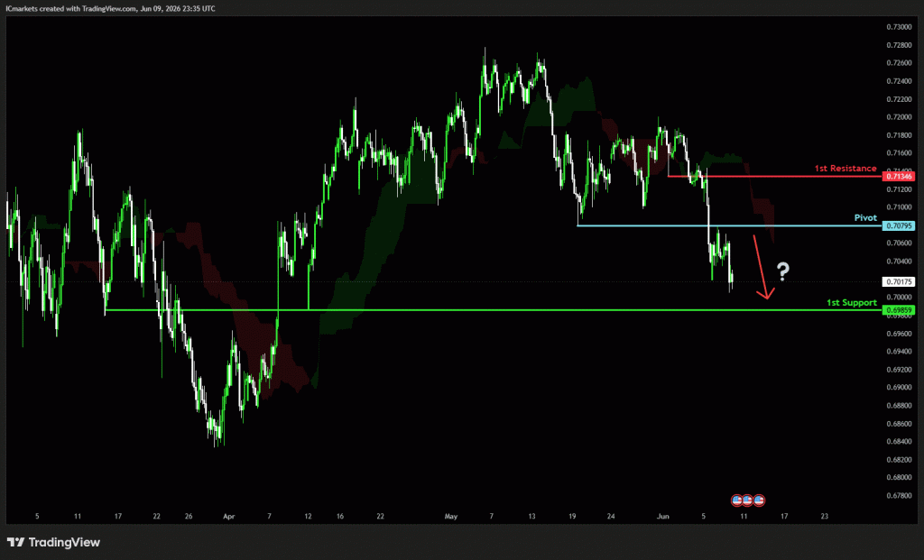Select the 'Pivot' text label

click(865, 218)
